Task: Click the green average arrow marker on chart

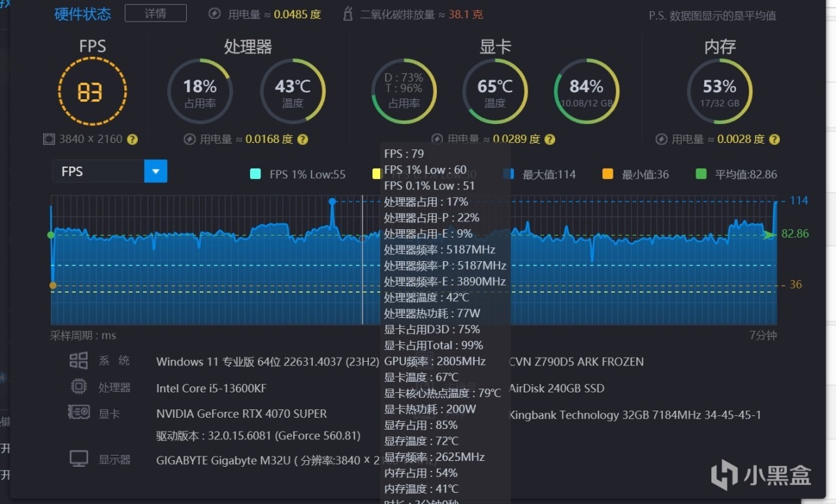Action: 770,234
